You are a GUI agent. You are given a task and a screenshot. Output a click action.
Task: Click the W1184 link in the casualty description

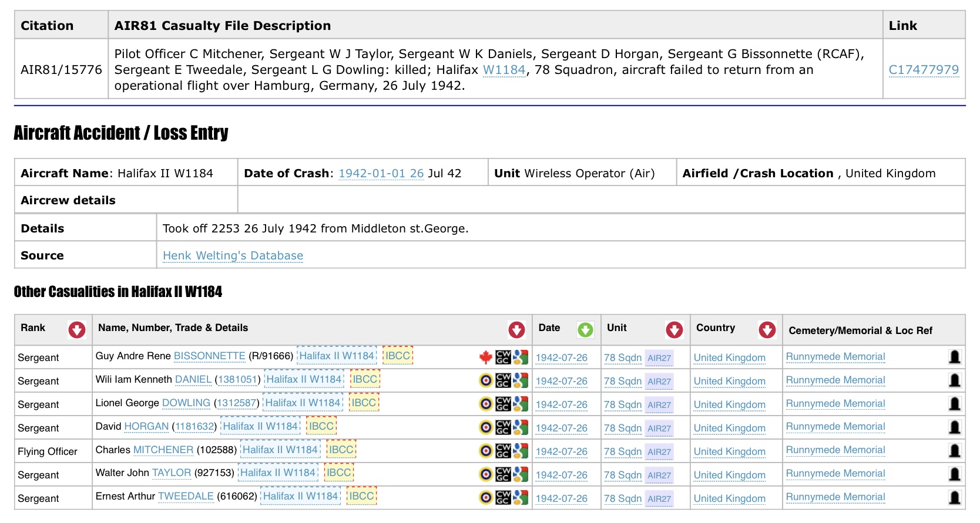coord(504,70)
